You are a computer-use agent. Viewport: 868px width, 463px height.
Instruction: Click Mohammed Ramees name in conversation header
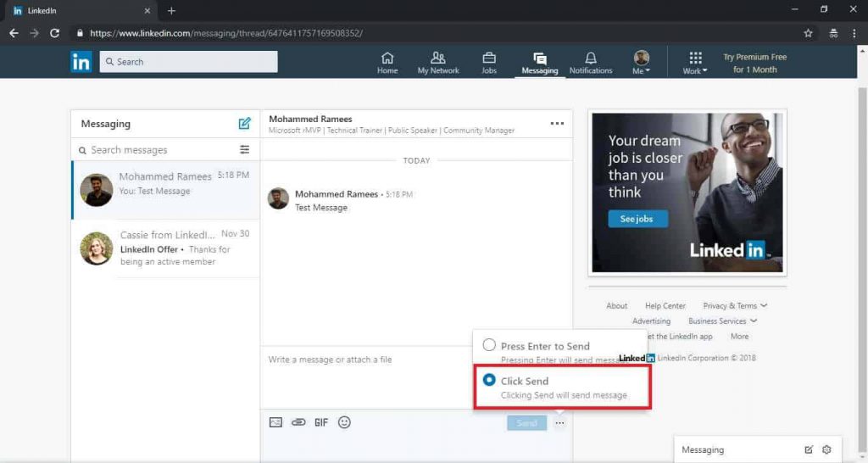pyautogui.click(x=310, y=119)
